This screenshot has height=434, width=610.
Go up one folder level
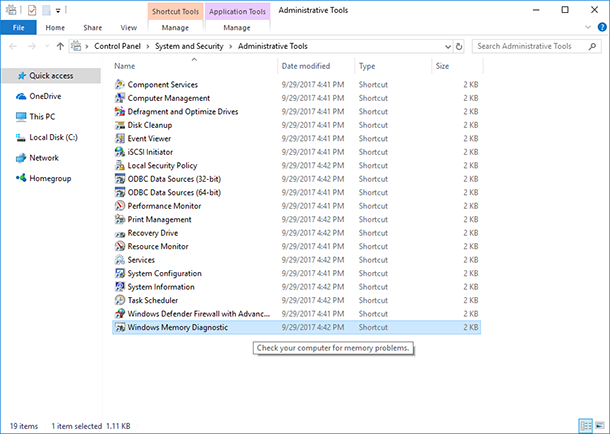coord(60,46)
